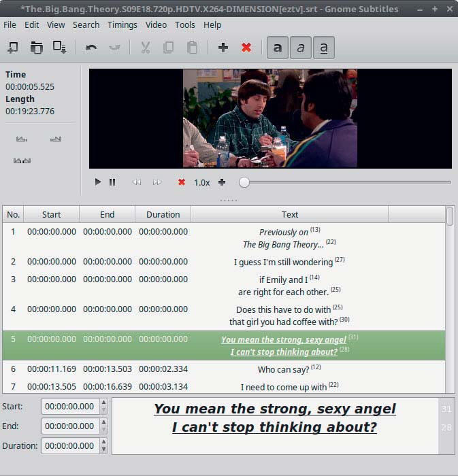Click the End column header
The width and height of the screenshot is (458, 476).
[108, 215]
